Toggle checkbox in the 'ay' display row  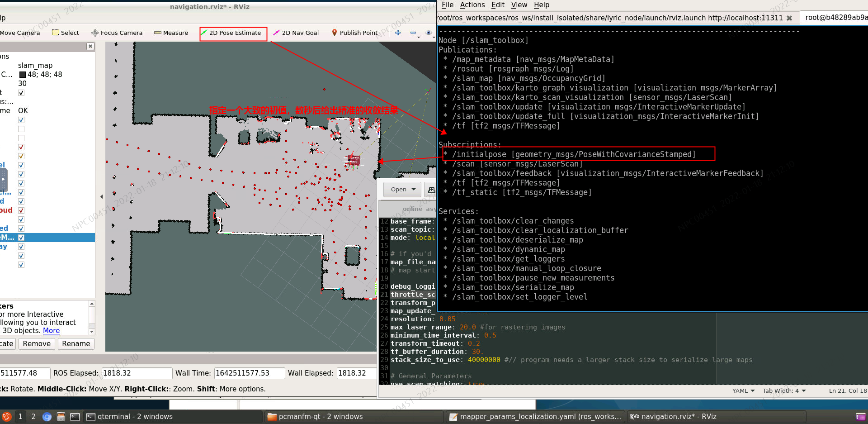pyautogui.click(x=21, y=247)
